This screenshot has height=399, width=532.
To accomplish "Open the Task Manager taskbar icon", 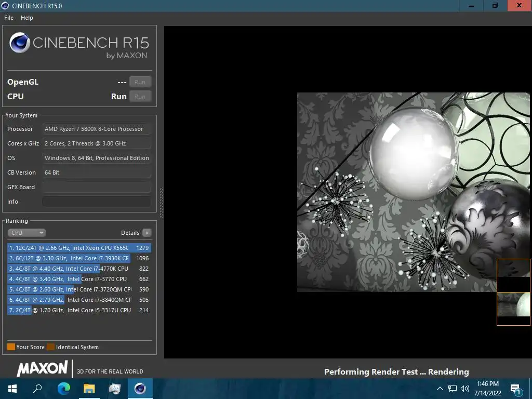I will click(x=115, y=389).
